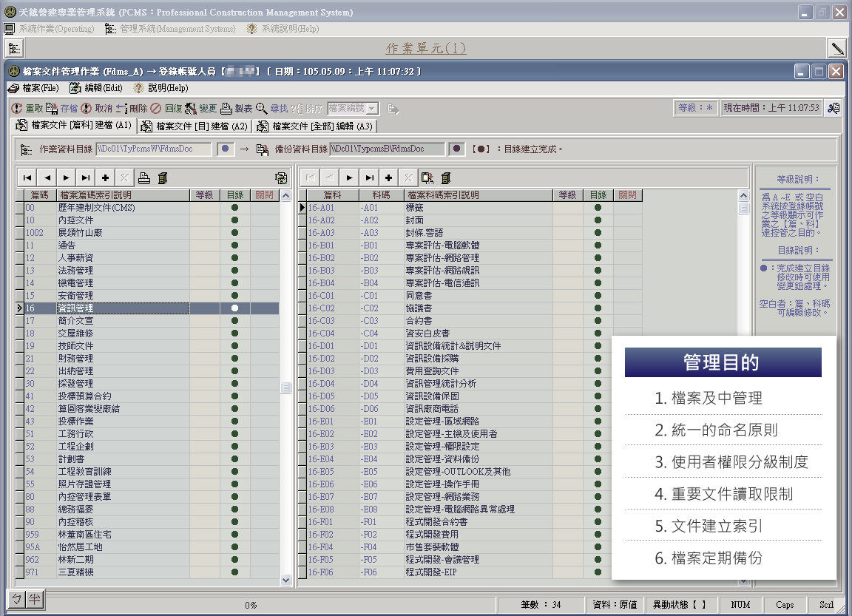This screenshot has height=616, width=852.
Task: Click the left list vertical scrollbar thumb
Action: point(285,388)
